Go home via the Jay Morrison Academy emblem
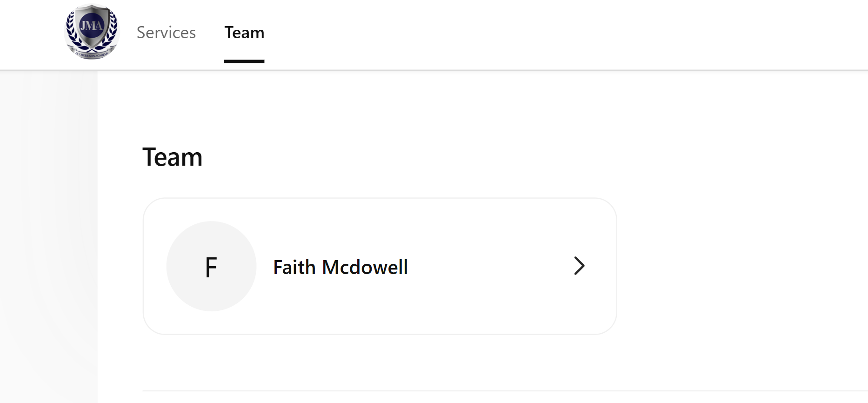868x403 pixels. tap(92, 32)
